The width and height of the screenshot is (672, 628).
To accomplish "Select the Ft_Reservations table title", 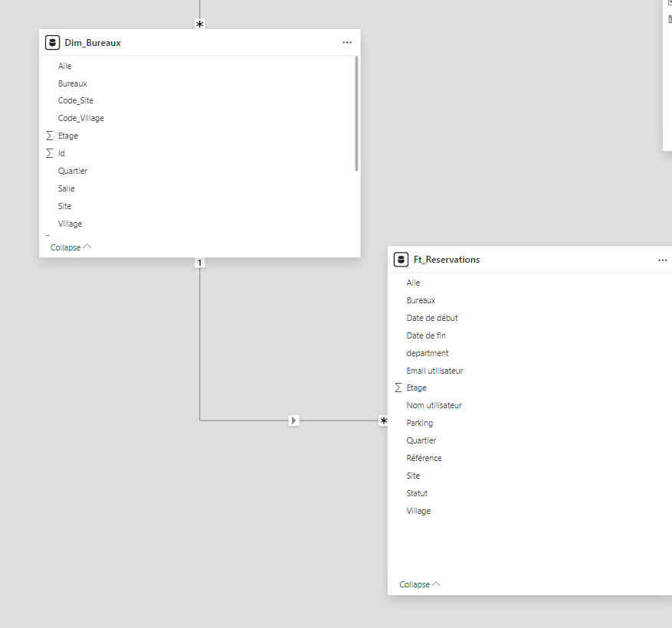I will (x=447, y=260).
